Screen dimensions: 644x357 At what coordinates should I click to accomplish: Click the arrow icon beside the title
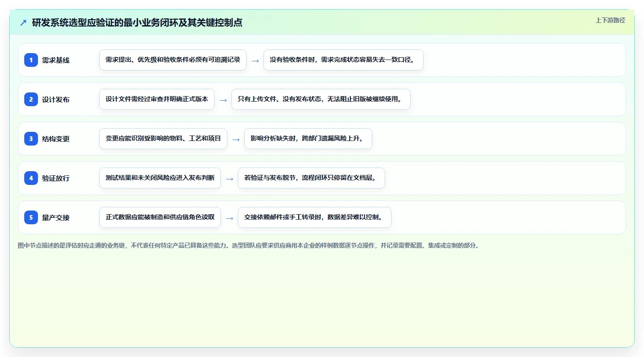(x=23, y=22)
